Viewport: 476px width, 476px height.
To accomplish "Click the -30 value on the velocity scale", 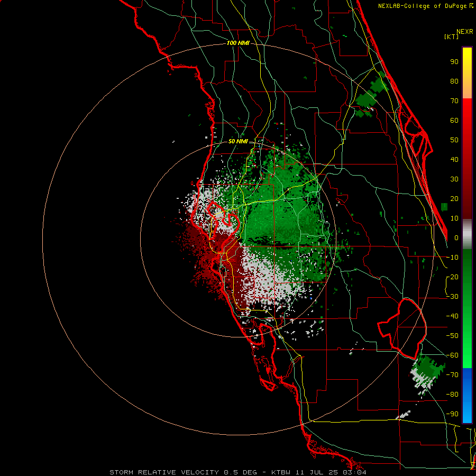I will tap(452, 297).
